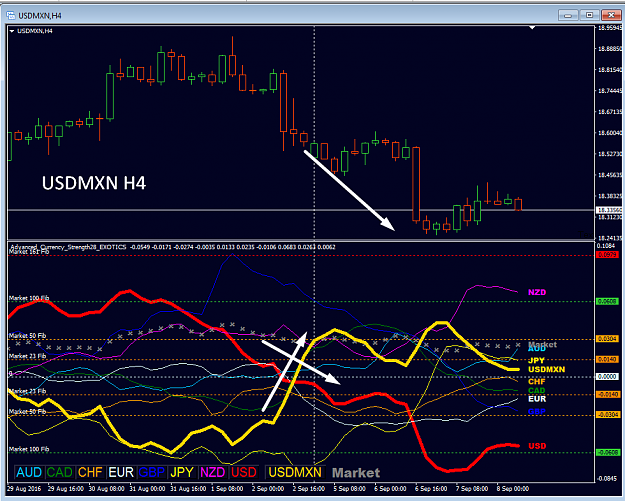Click the USD line label at the right
Image resolution: width=625 pixels, height=501 pixels.
(537, 446)
